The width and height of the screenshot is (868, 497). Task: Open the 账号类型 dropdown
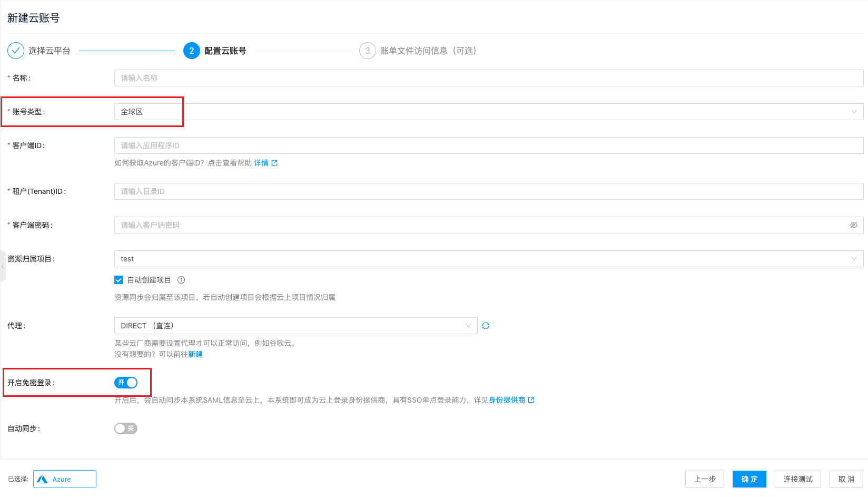488,112
